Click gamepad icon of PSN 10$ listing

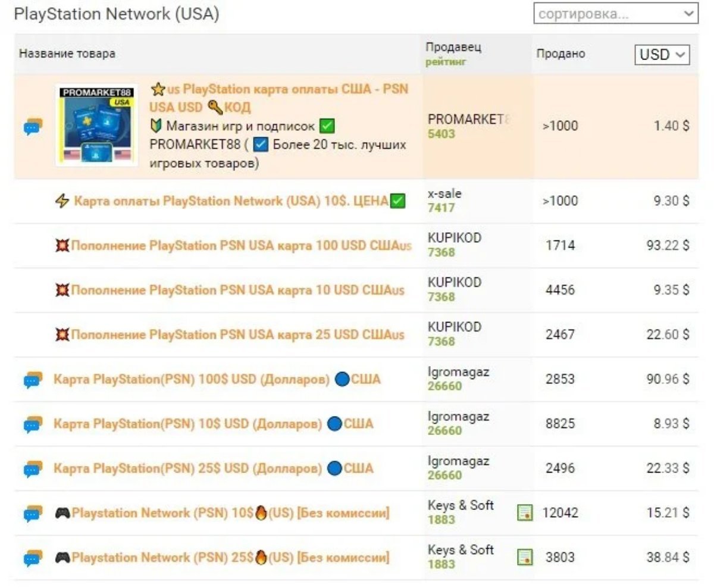[62, 512]
